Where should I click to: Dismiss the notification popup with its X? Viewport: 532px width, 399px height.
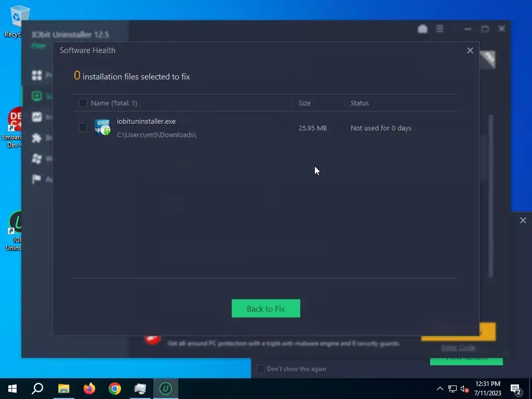tap(523, 220)
